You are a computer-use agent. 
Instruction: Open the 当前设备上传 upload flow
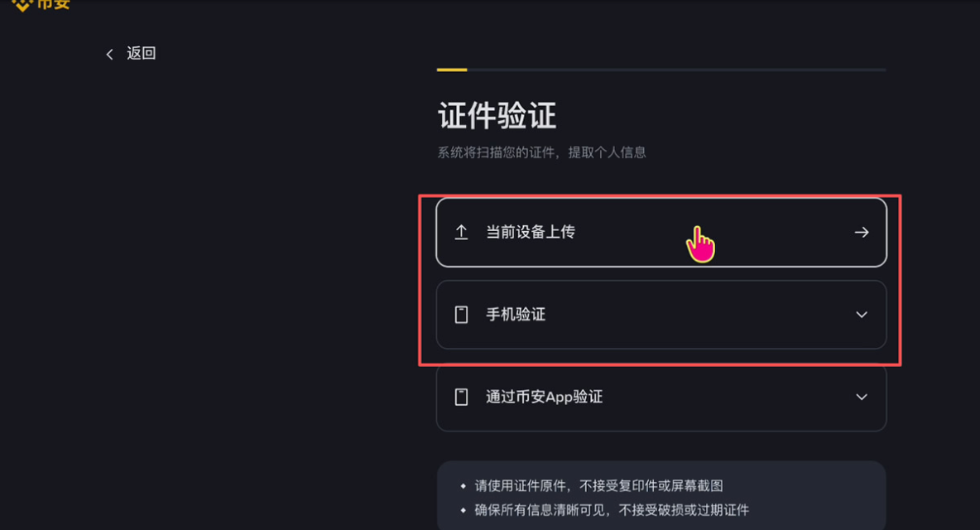click(x=661, y=232)
